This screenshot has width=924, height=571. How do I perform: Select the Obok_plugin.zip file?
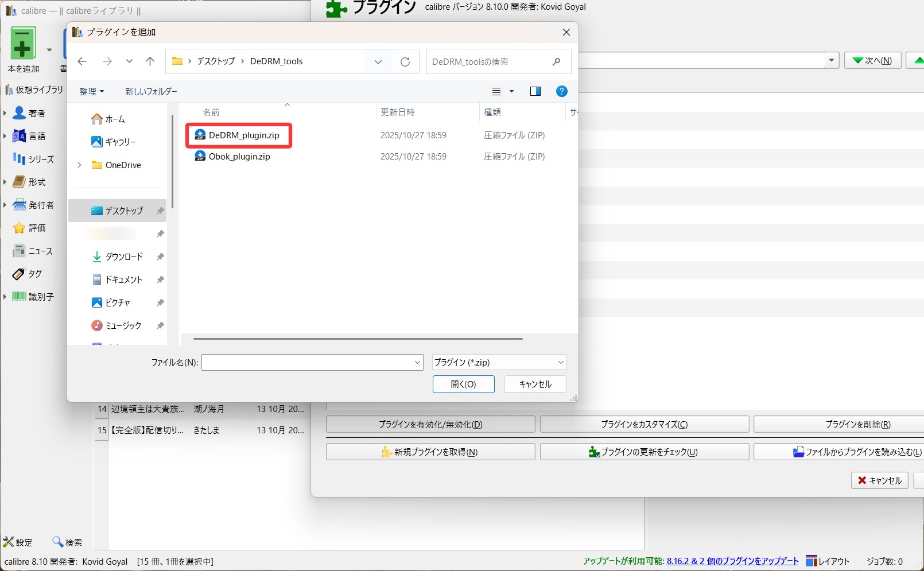(239, 157)
